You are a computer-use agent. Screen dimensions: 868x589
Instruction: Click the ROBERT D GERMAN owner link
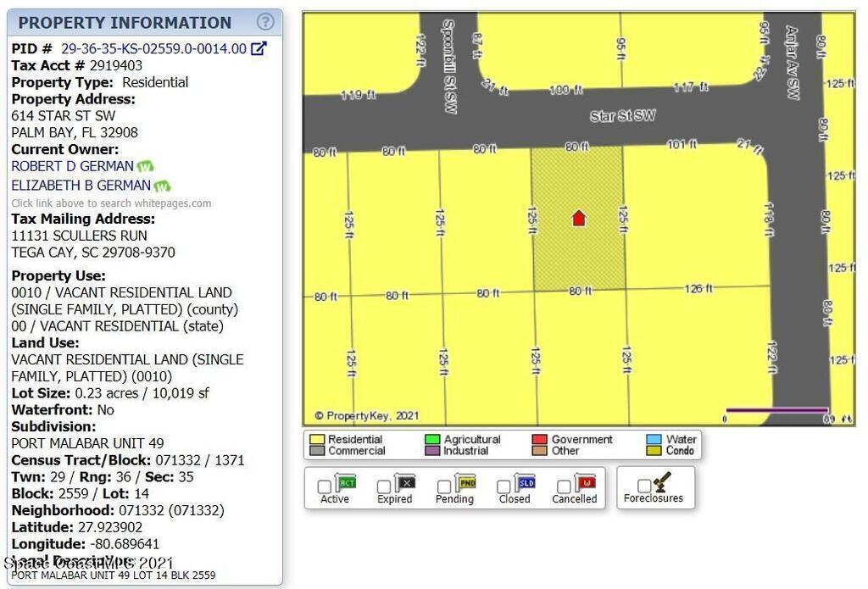72,166
